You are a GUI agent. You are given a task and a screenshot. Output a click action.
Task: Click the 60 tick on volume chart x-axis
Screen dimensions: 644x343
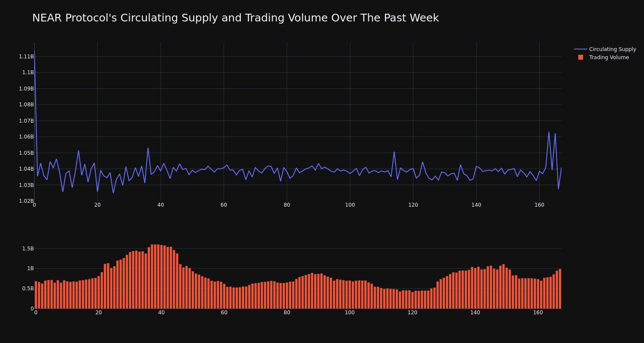[224, 313]
